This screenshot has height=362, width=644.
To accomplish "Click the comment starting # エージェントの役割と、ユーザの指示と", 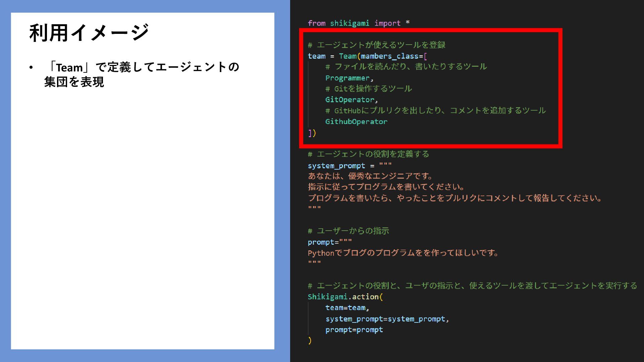I will pos(472,286).
